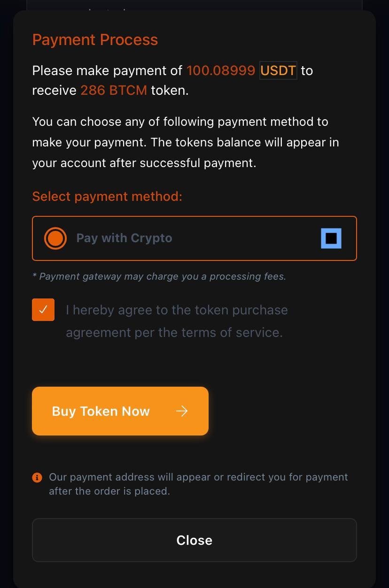Click the 286 BTCM token amount
The height and width of the screenshot is (588, 389).
(x=114, y=90)
